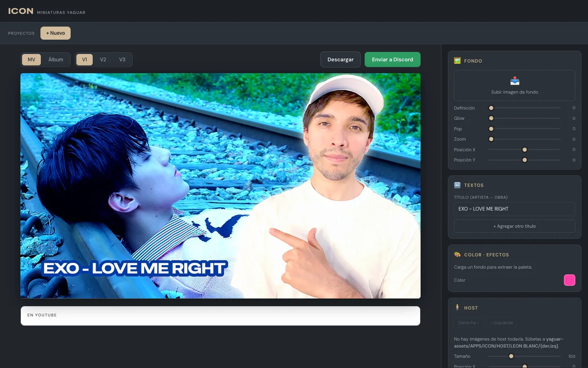Click the Textos panel abc icon
This screenshot has width=588, height=368.
coord(457,185)
